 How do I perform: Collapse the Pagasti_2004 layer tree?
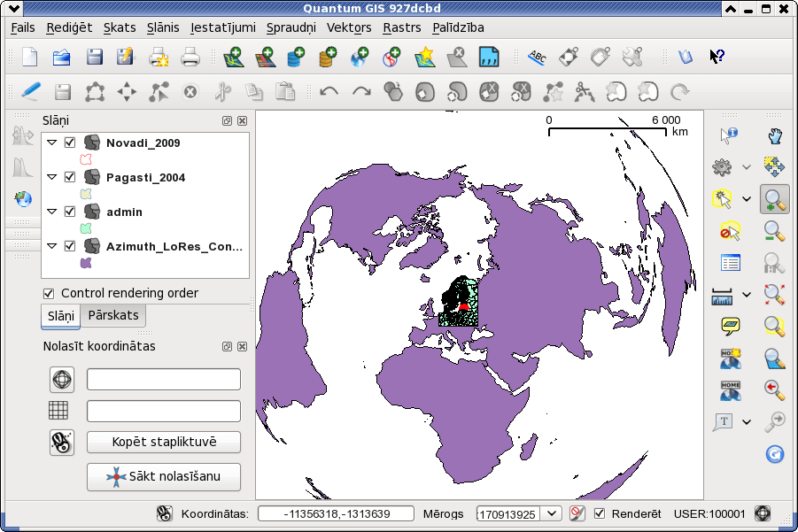click(52, 177)
